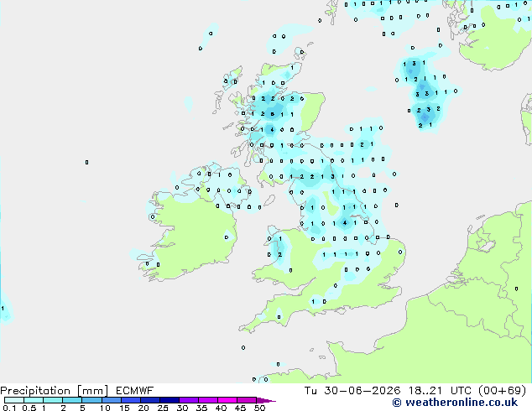The width and height of the screenshot is (532, 411).
Task: Select the ECMWF model label
Action: pos(134,391)
